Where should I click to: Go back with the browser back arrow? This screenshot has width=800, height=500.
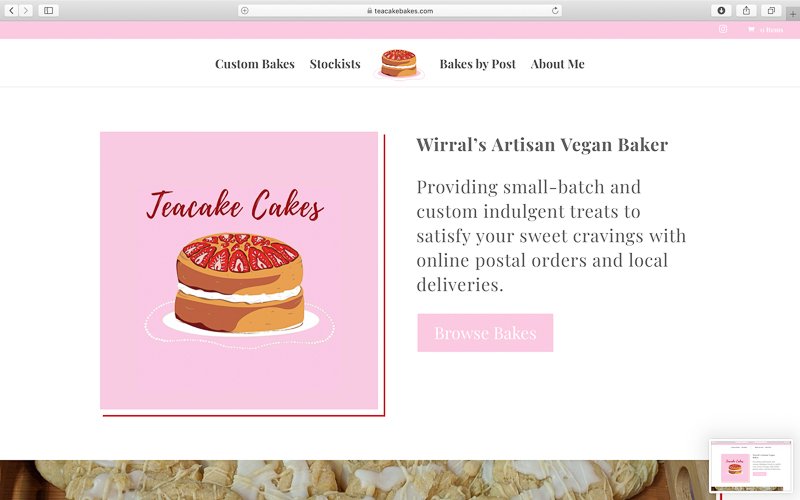click(12, 10)
